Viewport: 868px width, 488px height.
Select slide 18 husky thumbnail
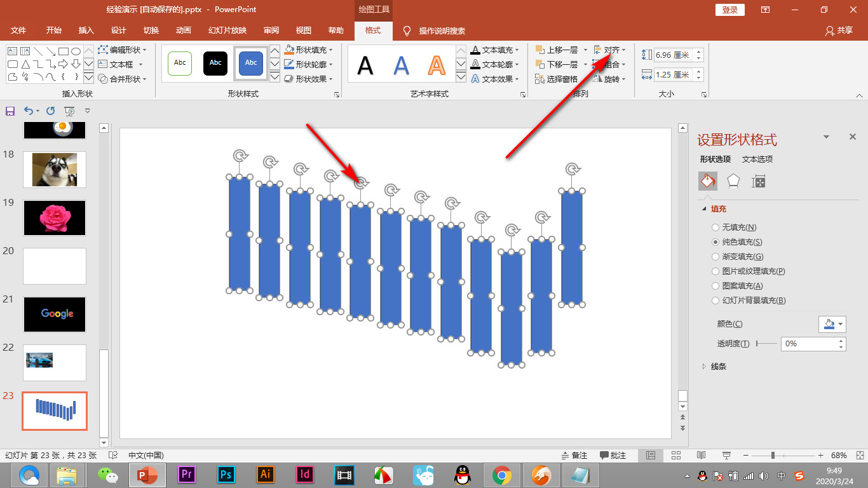pos(55,169)
